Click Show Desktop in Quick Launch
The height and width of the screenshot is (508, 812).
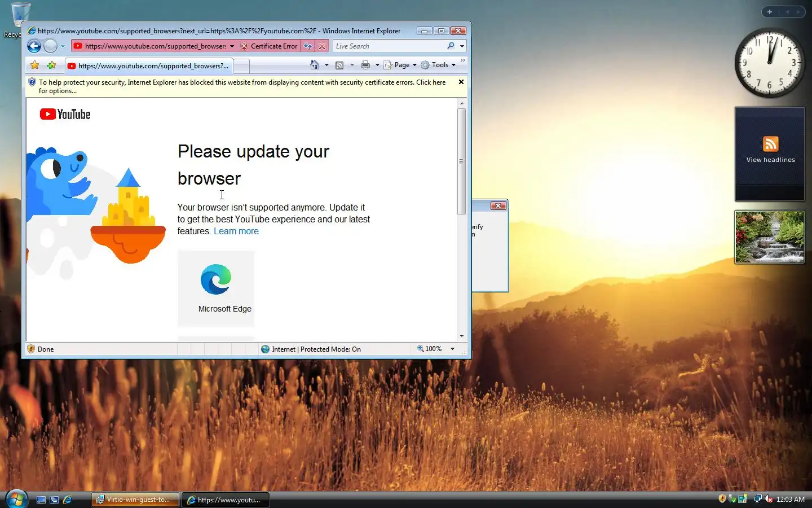coord(41,500)
